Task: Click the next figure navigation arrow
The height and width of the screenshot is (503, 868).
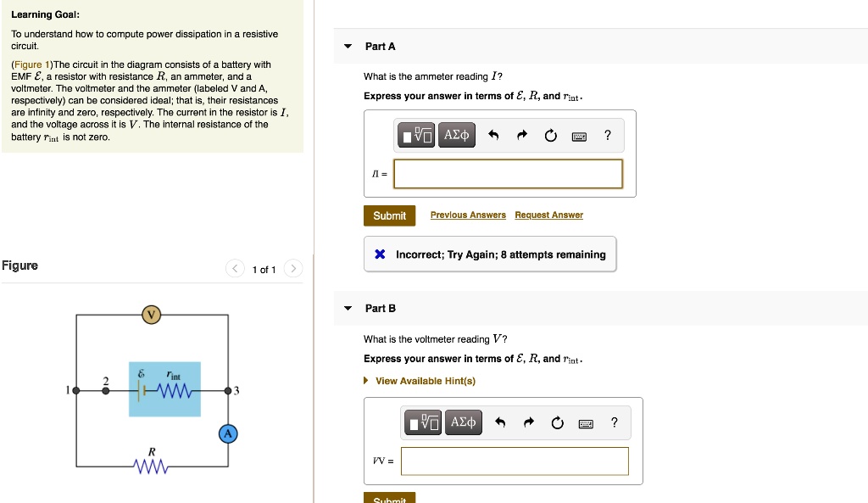Action: coord(293,268)
